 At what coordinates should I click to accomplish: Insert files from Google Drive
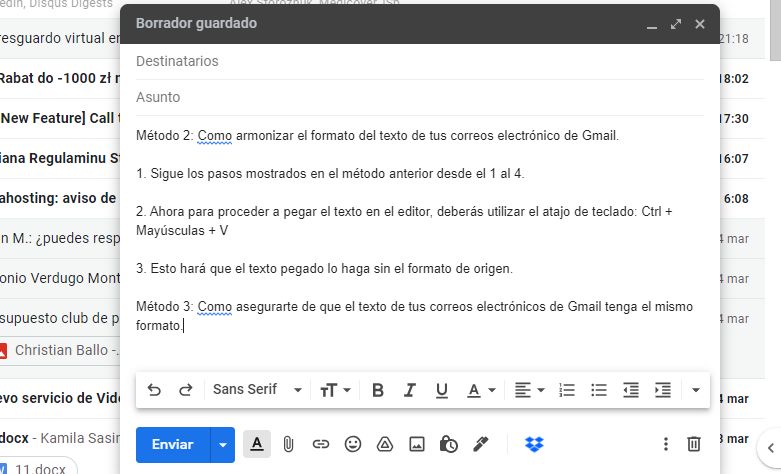pos(385,444)
